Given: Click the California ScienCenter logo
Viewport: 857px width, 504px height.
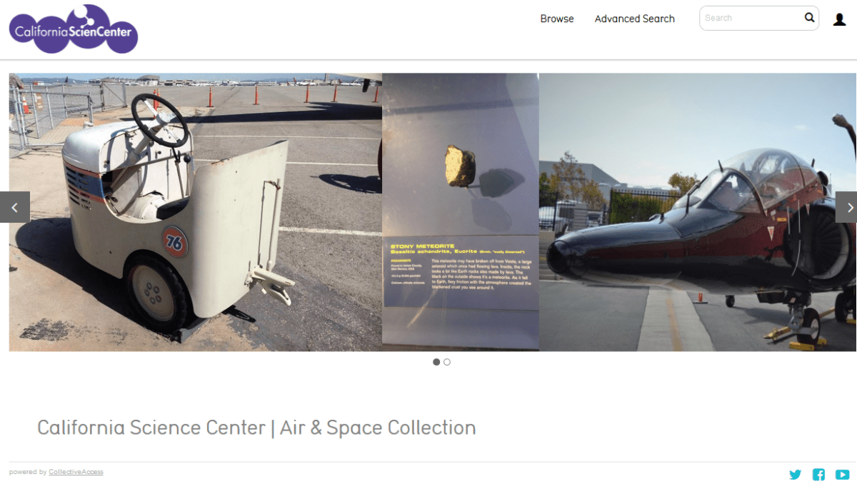Looking at the screenshot, I should (74, 29).
